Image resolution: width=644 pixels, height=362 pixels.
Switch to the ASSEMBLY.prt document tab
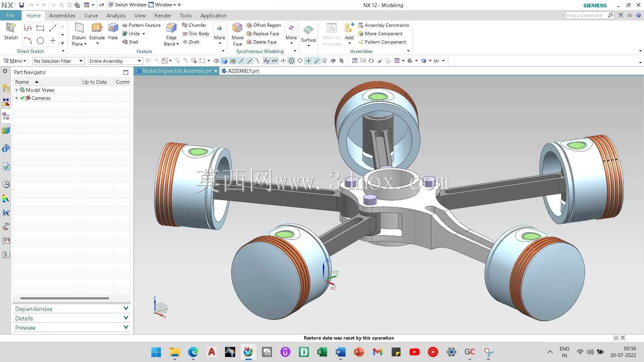point(240,71)
